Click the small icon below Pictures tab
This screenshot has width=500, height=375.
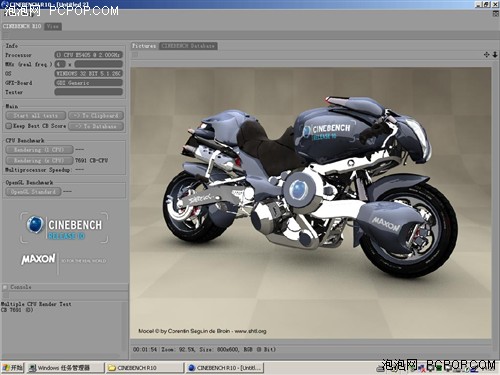135,55
